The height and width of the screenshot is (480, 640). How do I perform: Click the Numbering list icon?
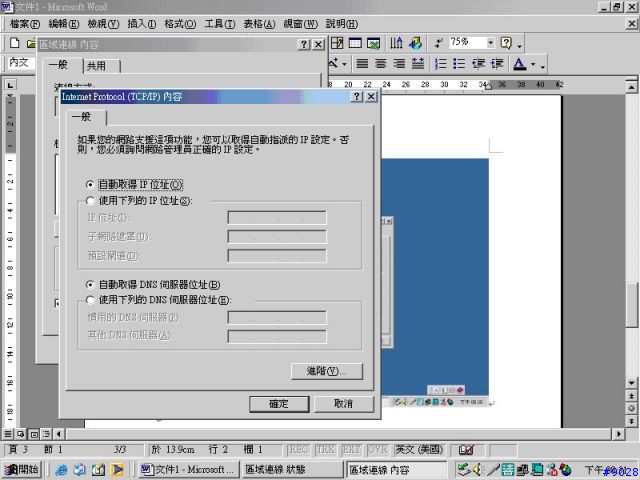[x=440, y=64]
